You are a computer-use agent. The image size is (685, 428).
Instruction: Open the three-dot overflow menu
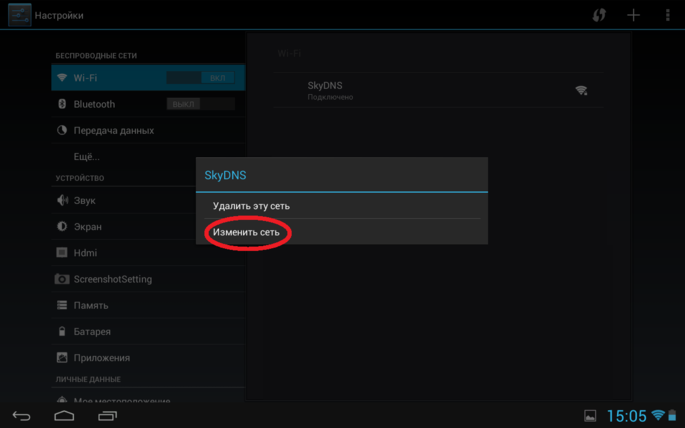668,15
